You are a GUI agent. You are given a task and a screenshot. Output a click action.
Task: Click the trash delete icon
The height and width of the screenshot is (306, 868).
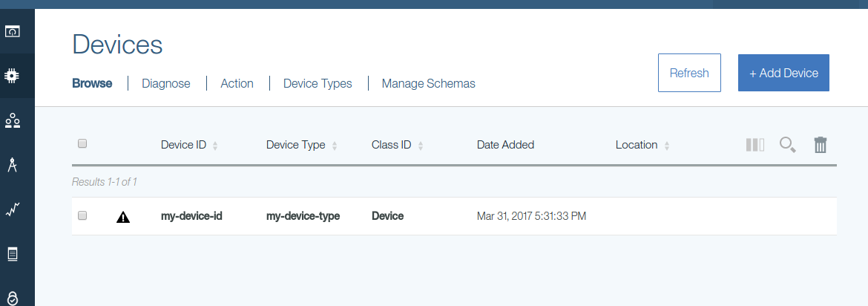click(821, 145)
